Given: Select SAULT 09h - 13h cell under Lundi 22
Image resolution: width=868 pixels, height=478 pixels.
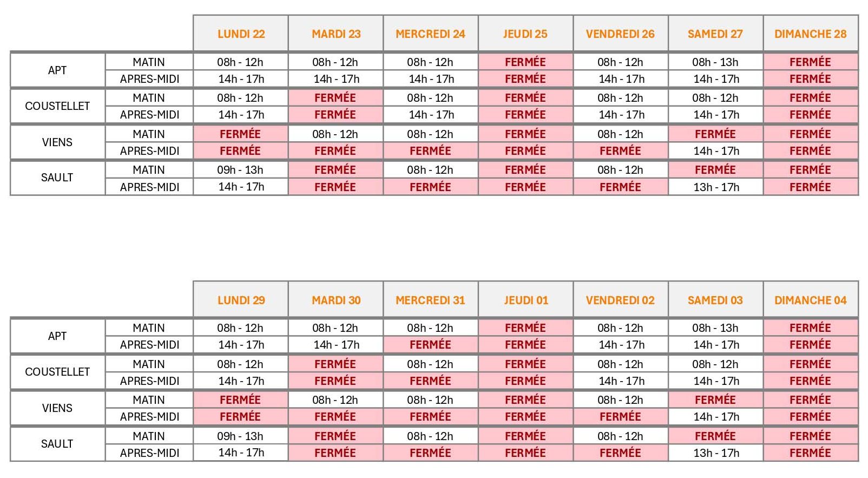Looking at the screenshot, I should tap(240, 170).
